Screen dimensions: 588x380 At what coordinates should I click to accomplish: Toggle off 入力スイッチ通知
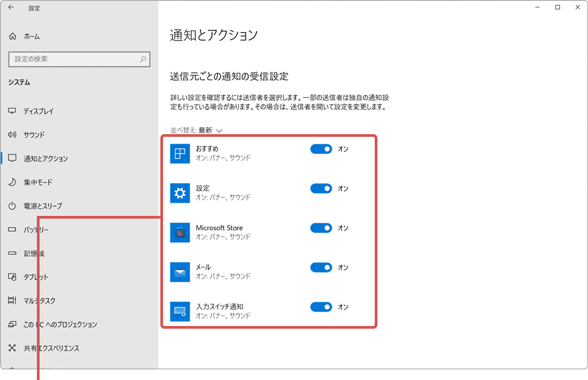click(321, 307)
